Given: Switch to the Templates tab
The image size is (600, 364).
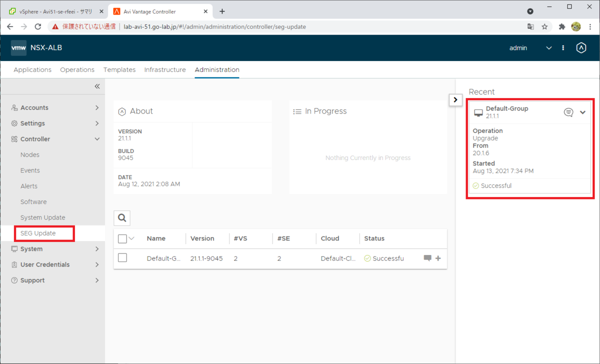Looking at the screenshot, I should click(x=119, y=69).
